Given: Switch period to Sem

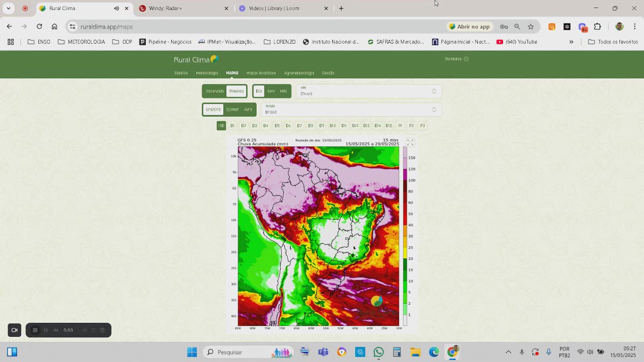Looking at the screenshot, I should 271,91.
